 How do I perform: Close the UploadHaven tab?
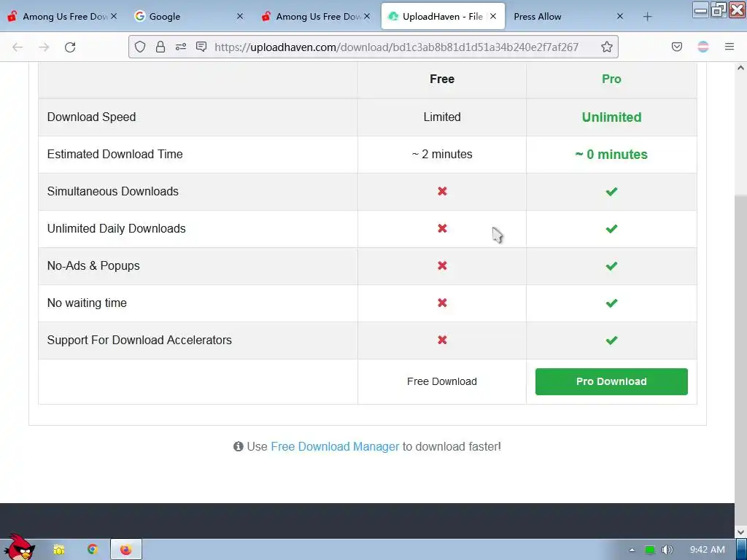coord(493,16)
